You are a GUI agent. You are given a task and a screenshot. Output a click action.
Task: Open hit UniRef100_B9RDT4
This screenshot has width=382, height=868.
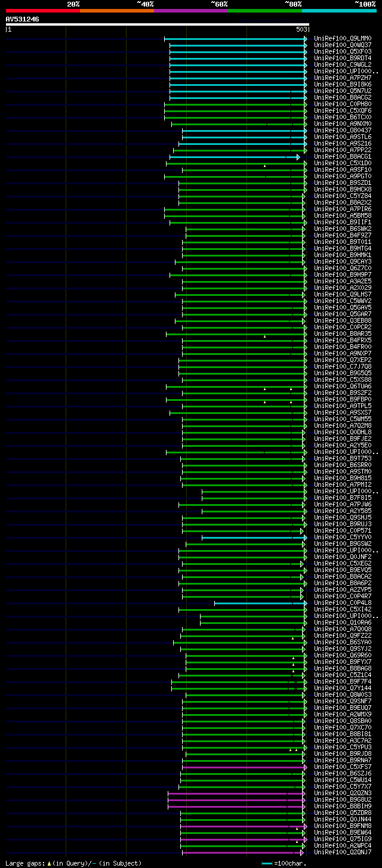(343, 58)
